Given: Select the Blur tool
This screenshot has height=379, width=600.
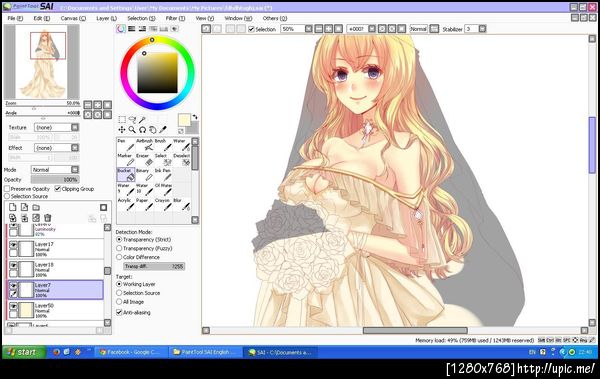Looking at the screenshot, I should coord(182,204).
